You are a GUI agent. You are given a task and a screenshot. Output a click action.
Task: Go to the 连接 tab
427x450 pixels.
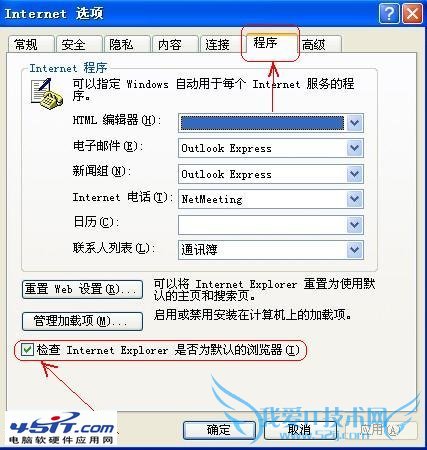222,44
